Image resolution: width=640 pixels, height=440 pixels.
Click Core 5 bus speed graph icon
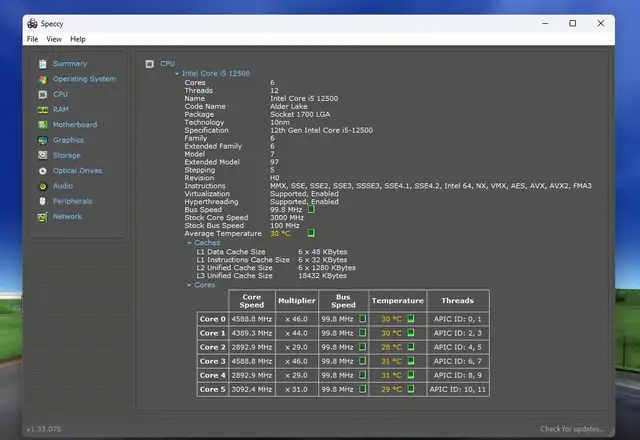click(362, 389)
